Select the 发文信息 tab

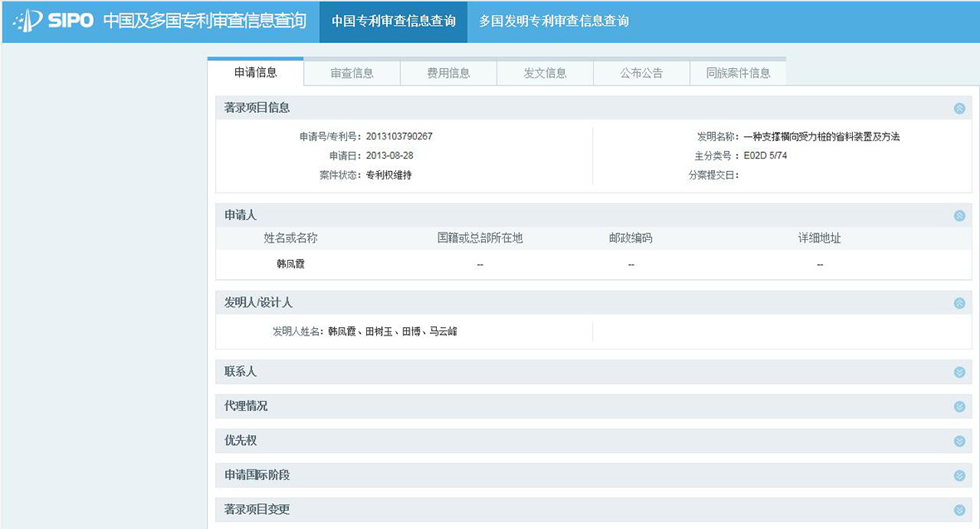click(x=545, y=73)
